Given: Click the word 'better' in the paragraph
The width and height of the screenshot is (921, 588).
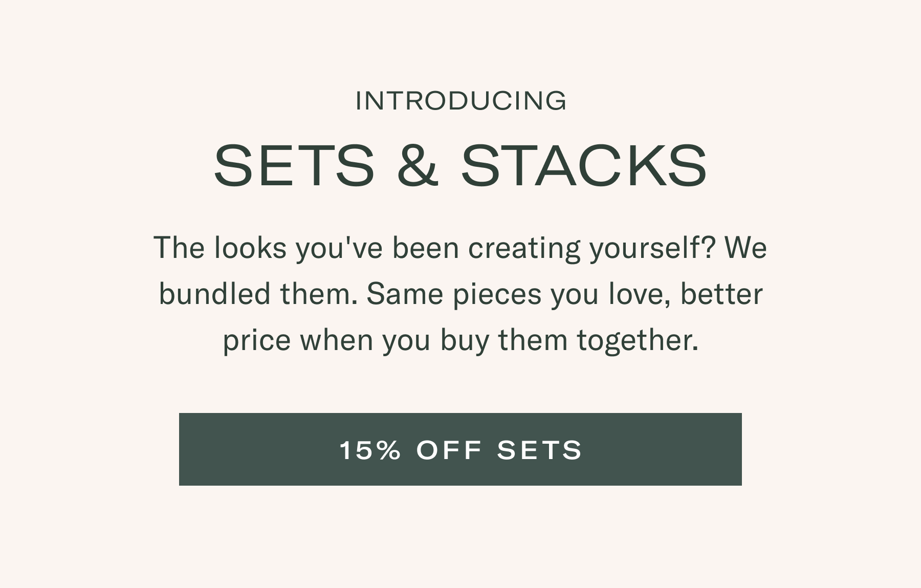Looking at the screenshot, I should coord(721,294).
